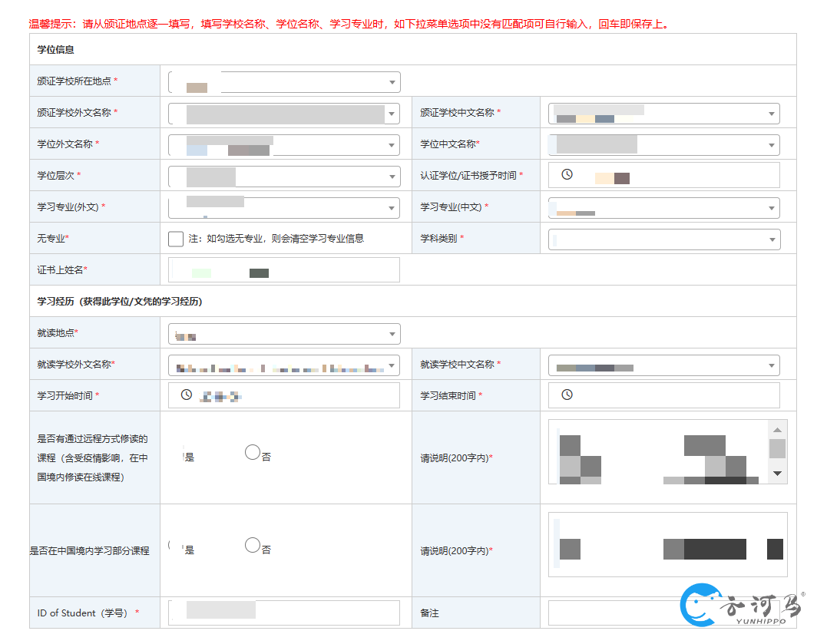This screenshot has height=644, width=827.
Task: Click the clock icon in 认证学位/证书授予时间 field
Action: (567, 174)
